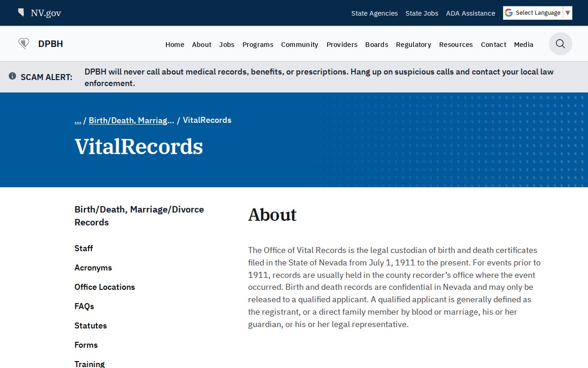Click the DPBH site title
The width and height of the screenshot is (588, 368).
coord(51,44)
